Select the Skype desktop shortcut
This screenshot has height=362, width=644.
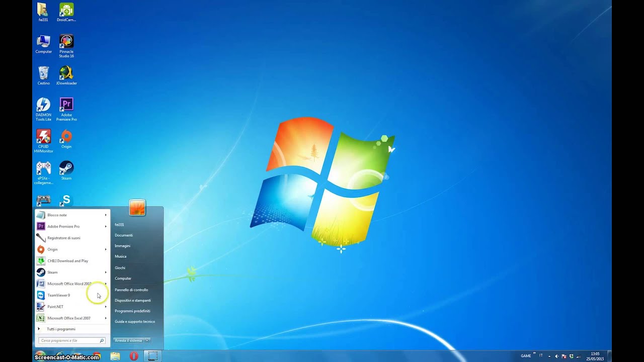(66, 200)
